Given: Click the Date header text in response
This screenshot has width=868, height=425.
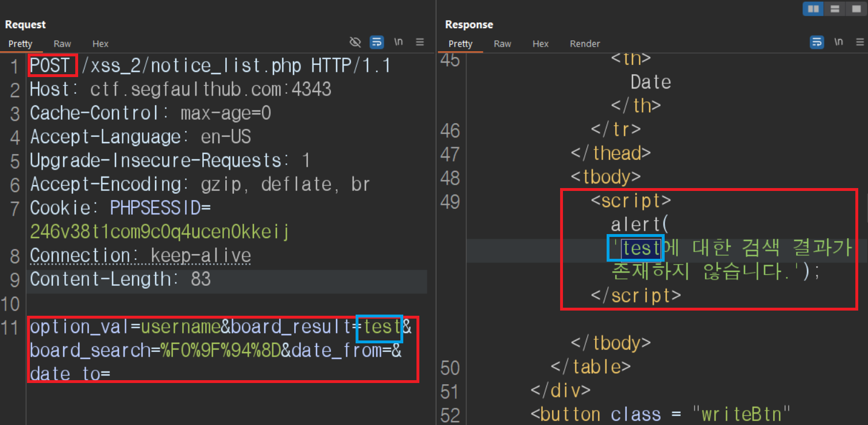Looking at the screenshot, I should [651, 82].
